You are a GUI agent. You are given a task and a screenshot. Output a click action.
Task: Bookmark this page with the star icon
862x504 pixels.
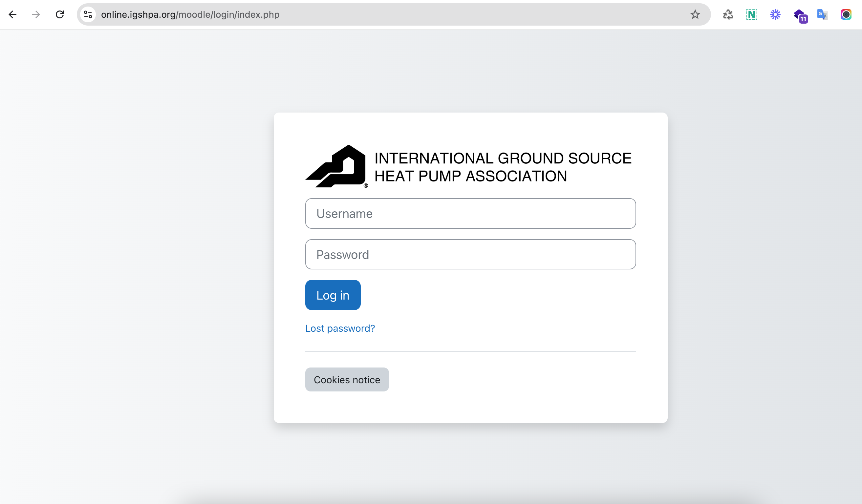pyautogui.click(x=695, y=14)
